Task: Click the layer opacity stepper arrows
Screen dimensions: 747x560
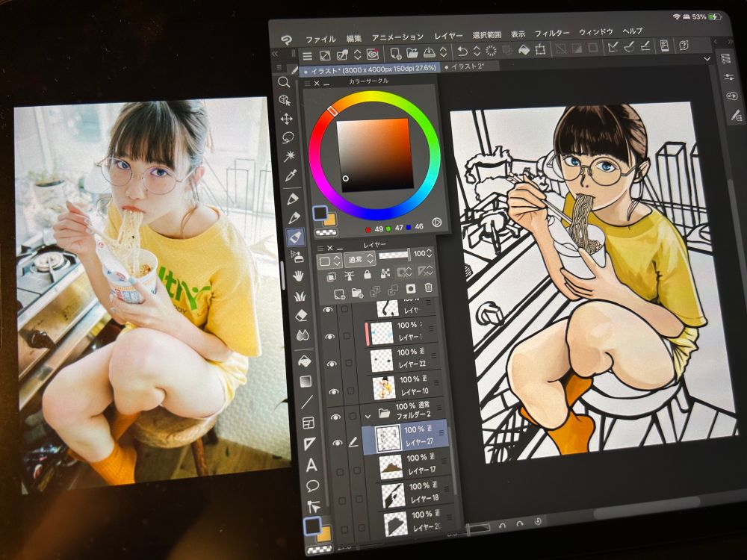Action: coord(430,253)
